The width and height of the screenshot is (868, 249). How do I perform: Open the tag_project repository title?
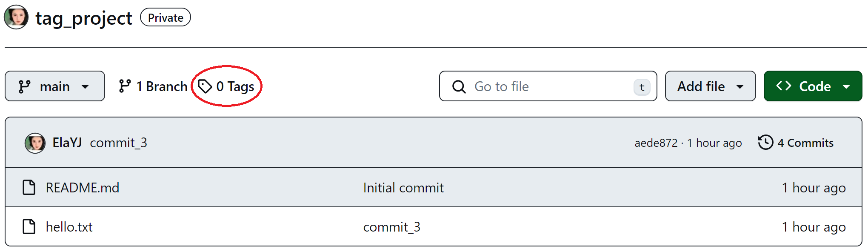coord(84,18)
